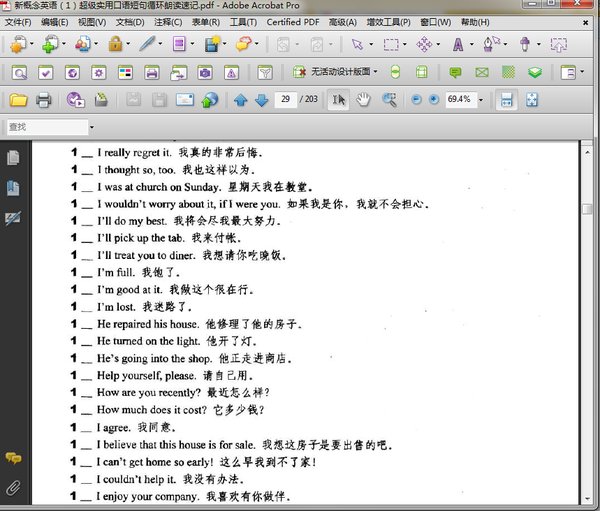Click the zoom out minus button
The width and height of the screenshot is (600, 511).
click(x=415, y=100)
